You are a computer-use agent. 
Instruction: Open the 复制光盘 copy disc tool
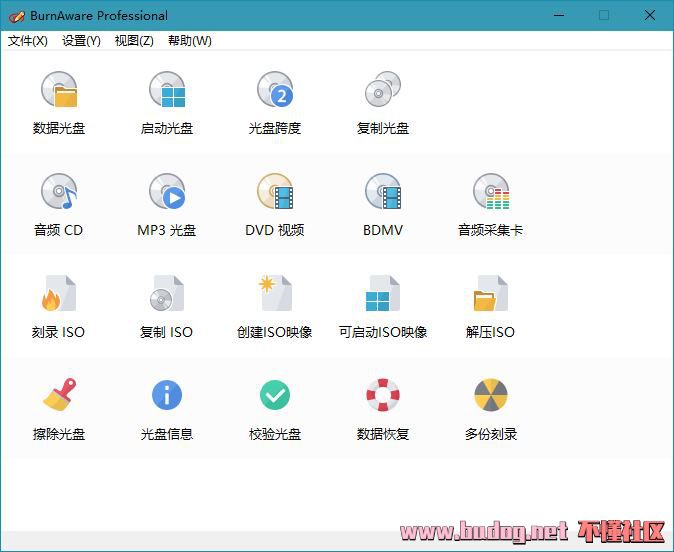point(383,89)
